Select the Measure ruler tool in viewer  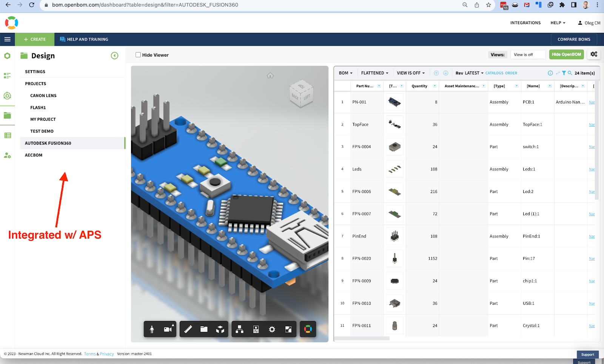pos(188,329)
